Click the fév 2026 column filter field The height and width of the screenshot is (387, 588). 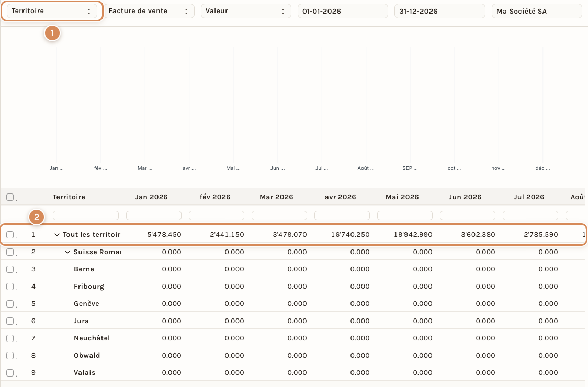coord(217,215)
